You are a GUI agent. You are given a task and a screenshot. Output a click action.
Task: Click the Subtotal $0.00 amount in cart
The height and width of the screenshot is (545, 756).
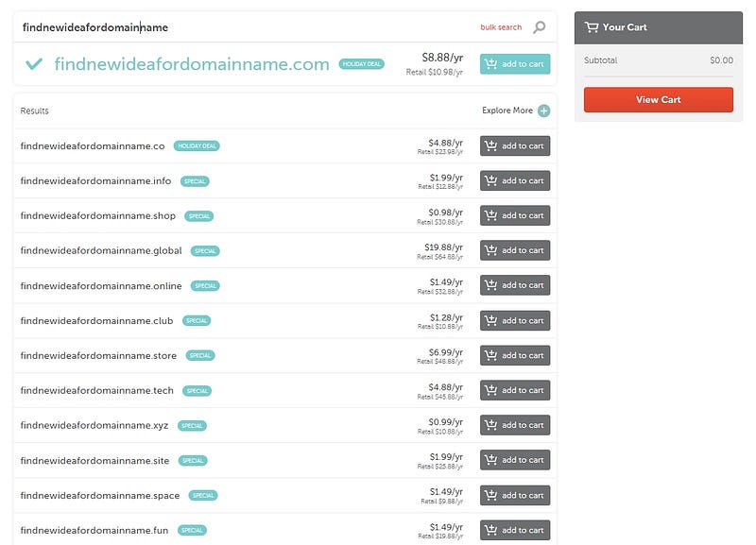[721, 60]
